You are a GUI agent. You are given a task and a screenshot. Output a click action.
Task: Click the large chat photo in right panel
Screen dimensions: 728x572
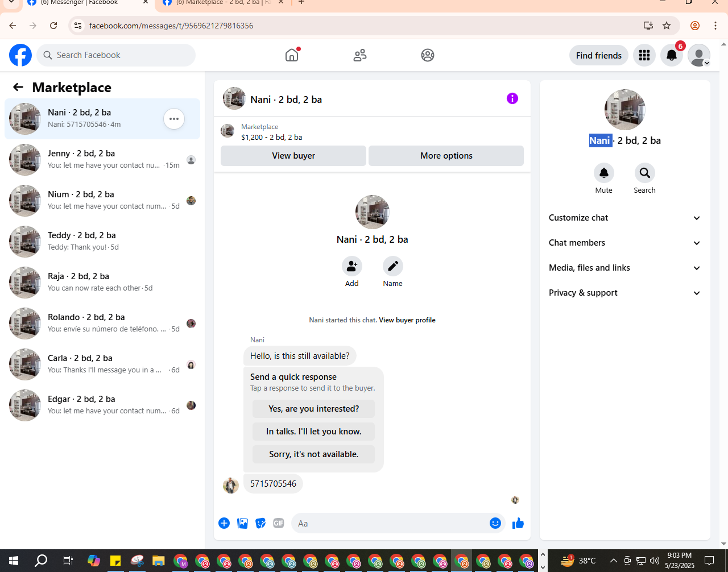625,110
